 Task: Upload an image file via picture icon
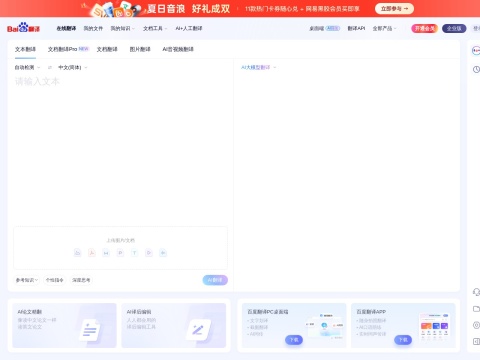(77, 253)
